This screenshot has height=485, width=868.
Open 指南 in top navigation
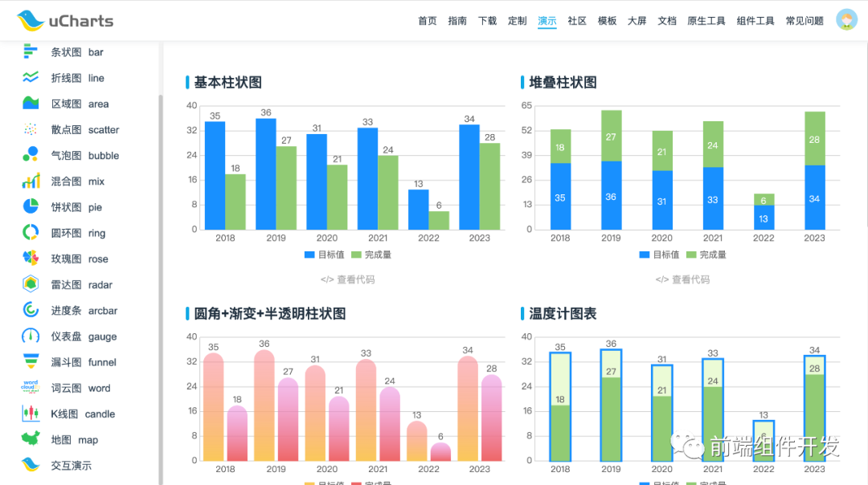pos(457,21)
